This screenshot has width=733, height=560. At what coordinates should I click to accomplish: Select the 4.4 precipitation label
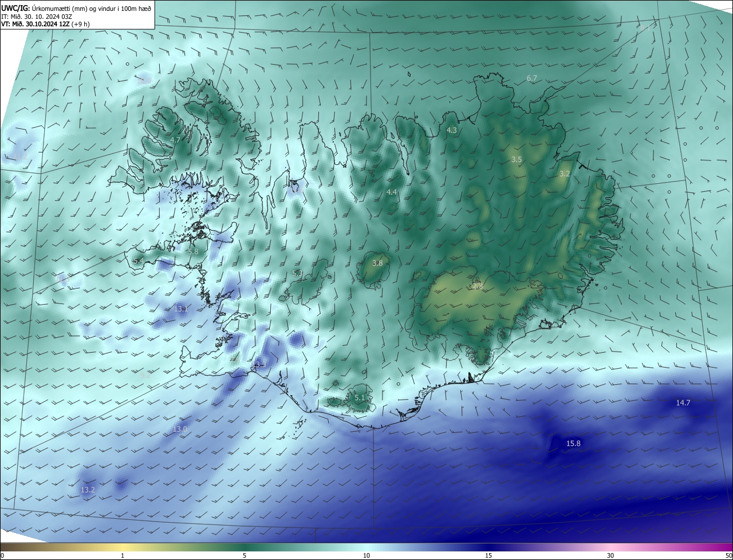click(x=392, y=192)
